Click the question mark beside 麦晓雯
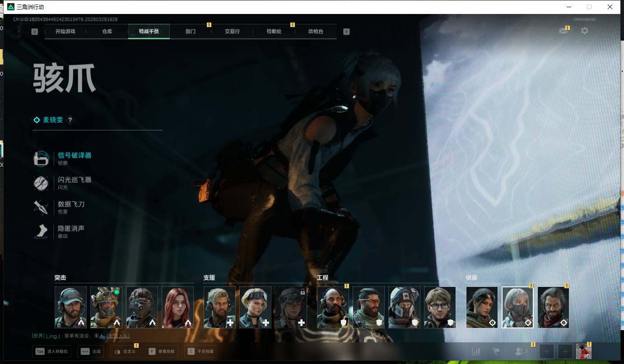This screenshot has height=364, width=624. click(70, 120)
